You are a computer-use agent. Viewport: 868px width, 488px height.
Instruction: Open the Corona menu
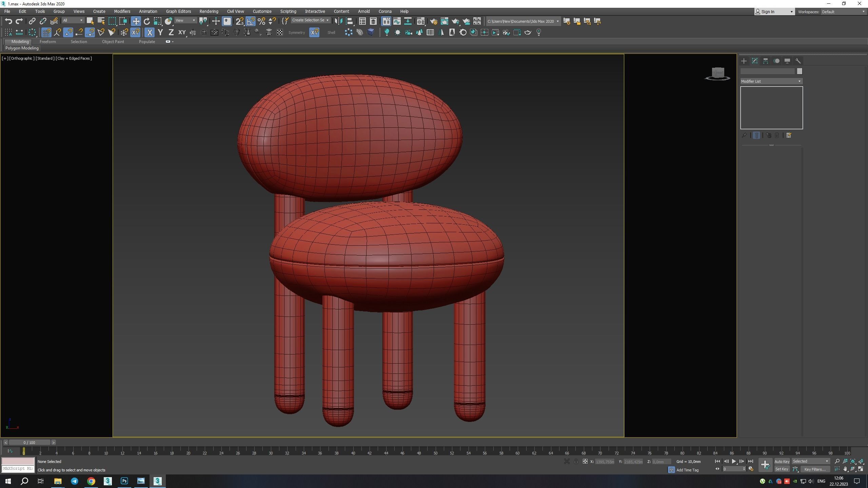[385, 12]
